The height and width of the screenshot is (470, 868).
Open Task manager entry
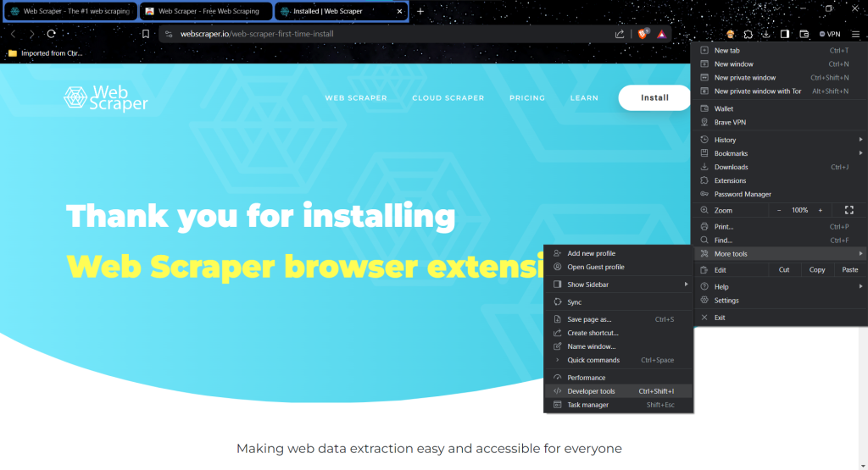tap(618, 405)
